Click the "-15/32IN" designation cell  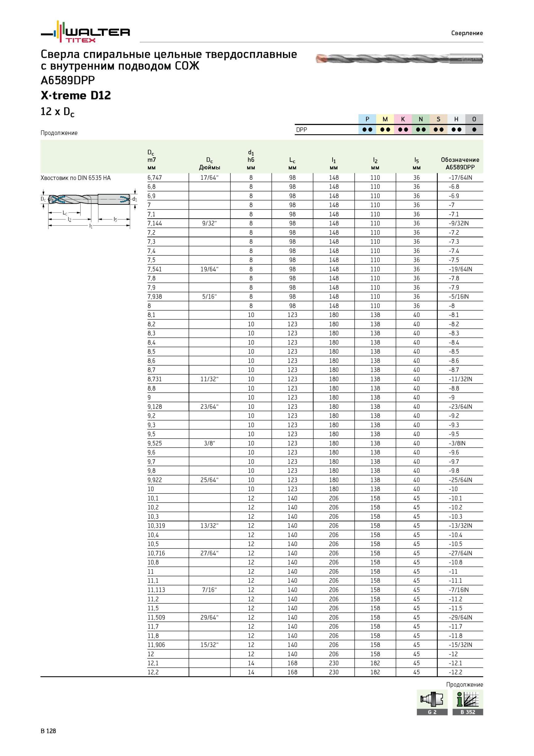pos(460,645)
